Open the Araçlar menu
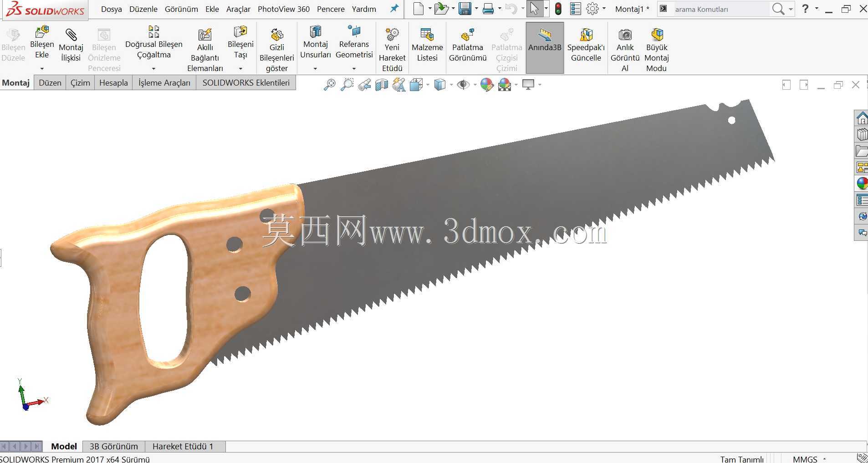 [x=238, y=9]
